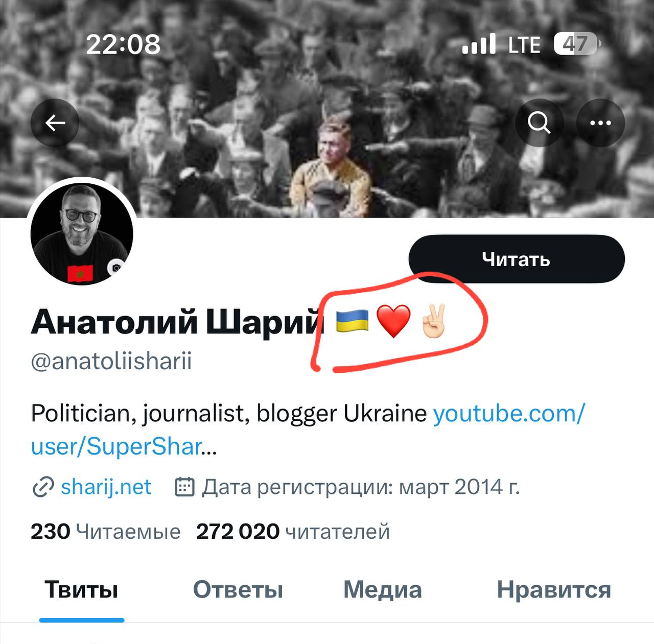Open the three-dots more options menu
The image size is (654, 644).
point(600,123)
